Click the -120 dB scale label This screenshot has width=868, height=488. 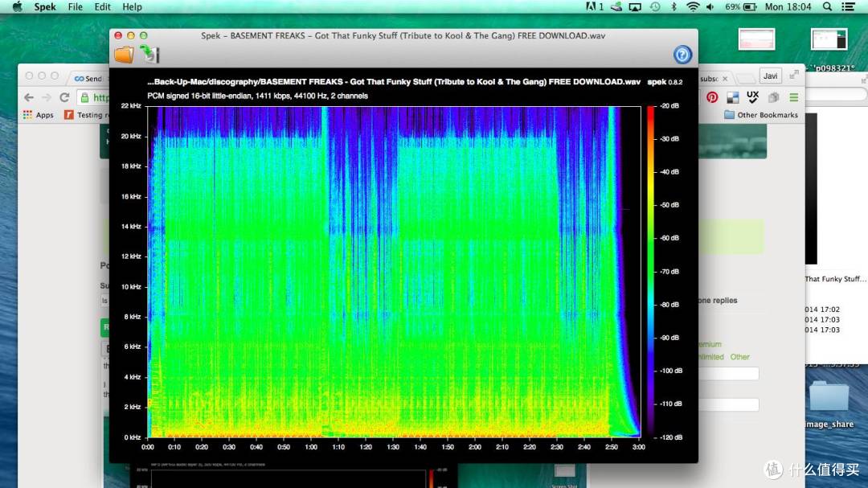[670, 437]
